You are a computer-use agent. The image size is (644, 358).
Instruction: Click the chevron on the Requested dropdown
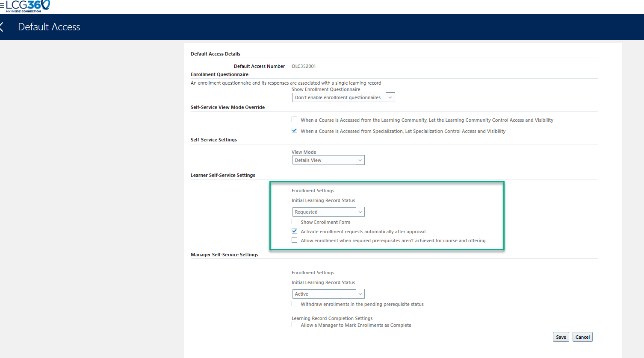pos(360,211)
